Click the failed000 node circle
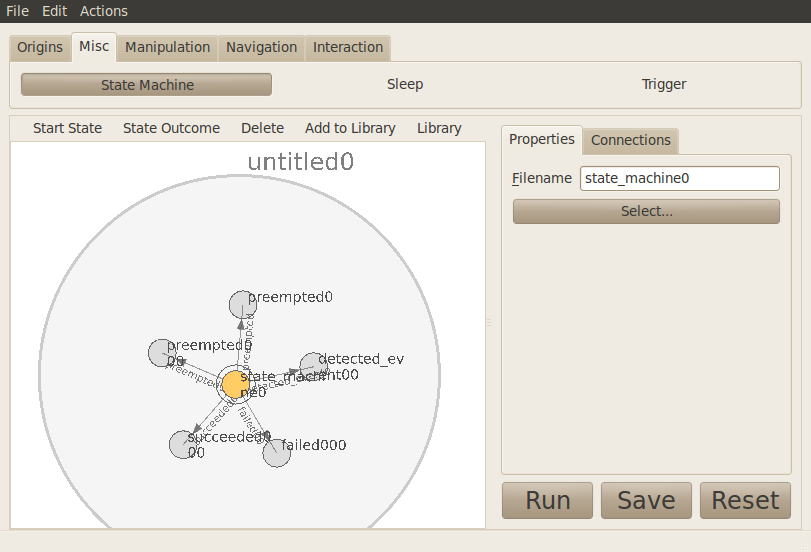The image size is (811, 552). point(276,453)
